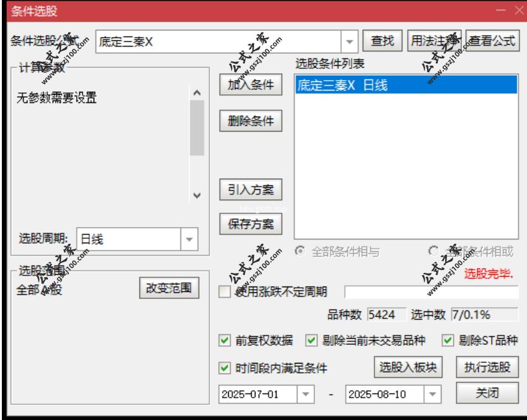Click 无参数需要设置 text
The width and height of the screenshot is (527, 420).
pos(57,98)
